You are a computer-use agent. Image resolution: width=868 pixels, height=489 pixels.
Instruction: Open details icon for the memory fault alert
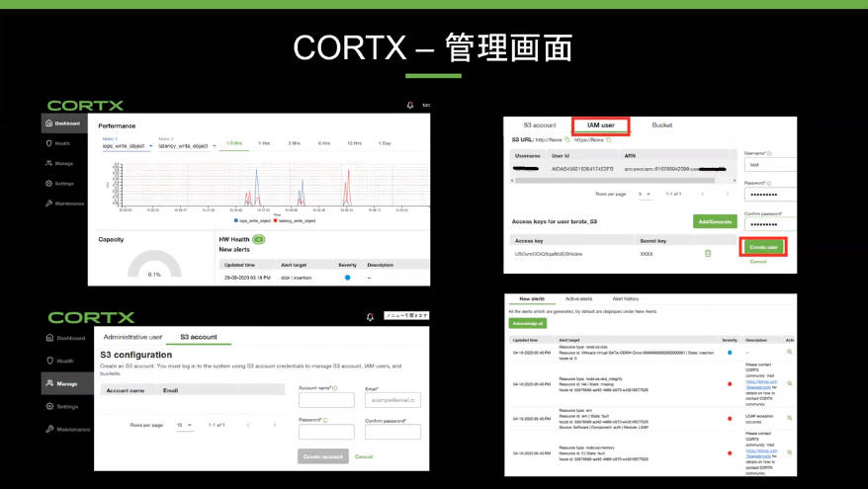789,452
